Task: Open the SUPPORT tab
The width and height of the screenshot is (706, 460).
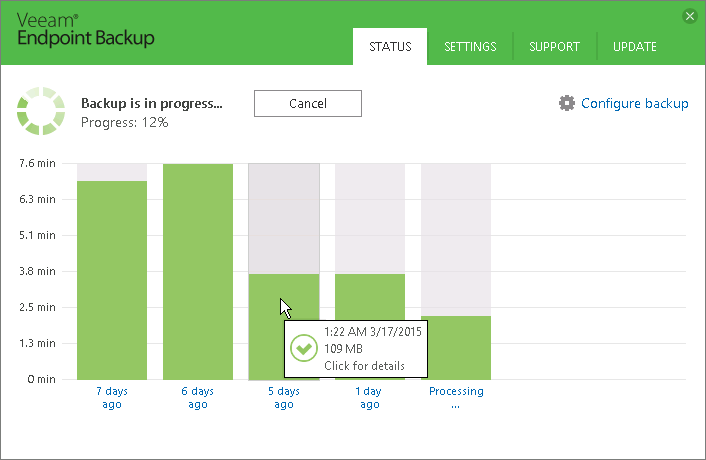Action: 554,47
